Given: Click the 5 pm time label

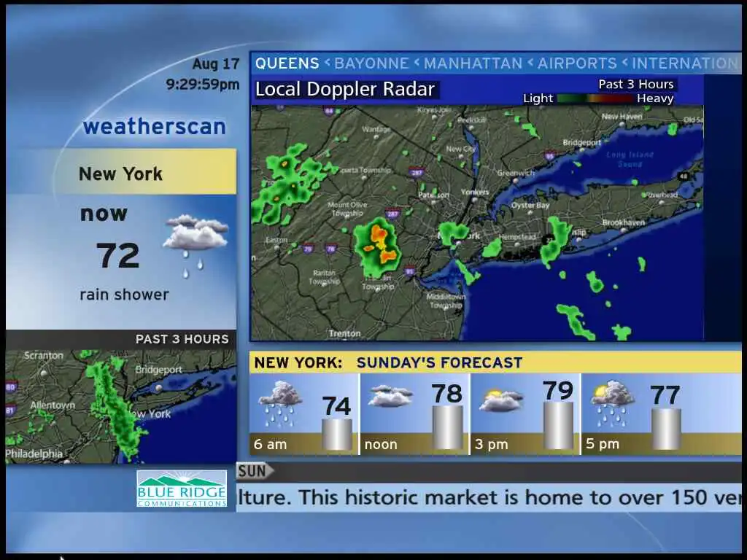Looking at the screenshot, I should 602,444.
